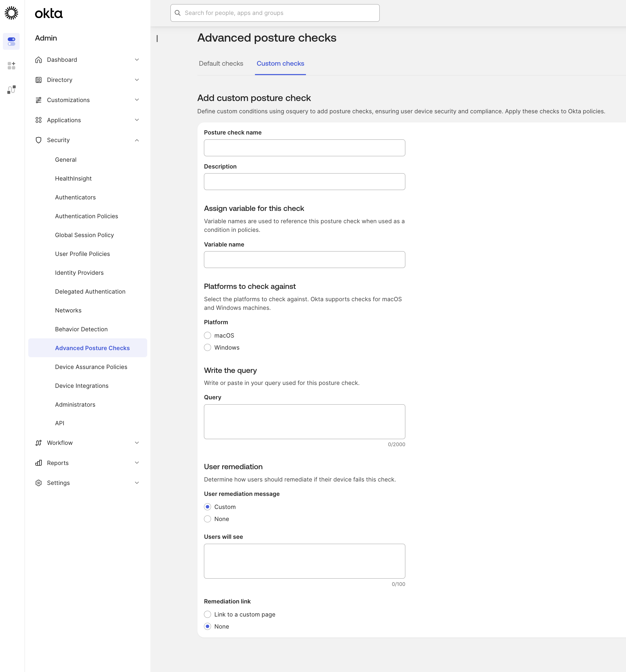Click the Okta sunburst logo icon
The width and height of the screenshot is (626, 672).
pos(12,13)
